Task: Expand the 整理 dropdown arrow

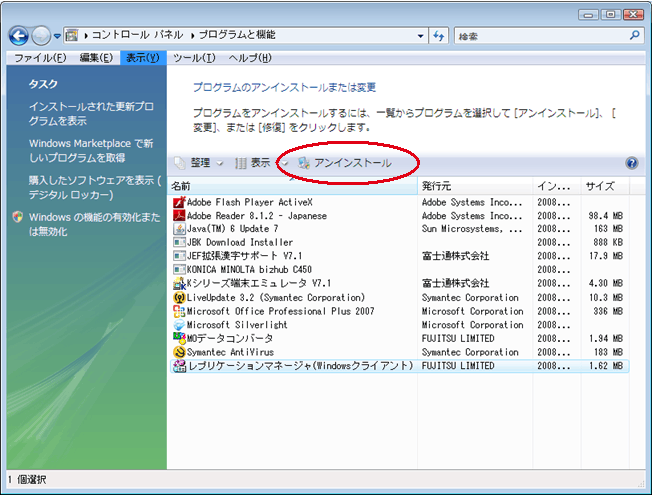Action: [220, 163]
